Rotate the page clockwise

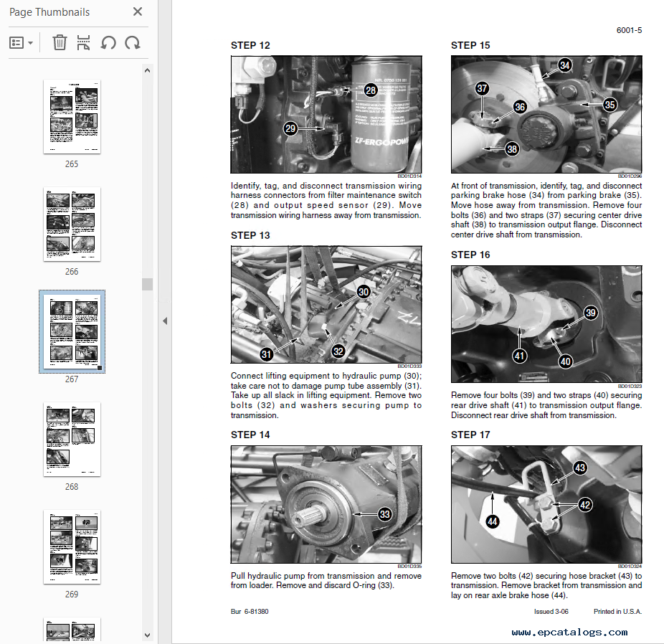(133, 43)
